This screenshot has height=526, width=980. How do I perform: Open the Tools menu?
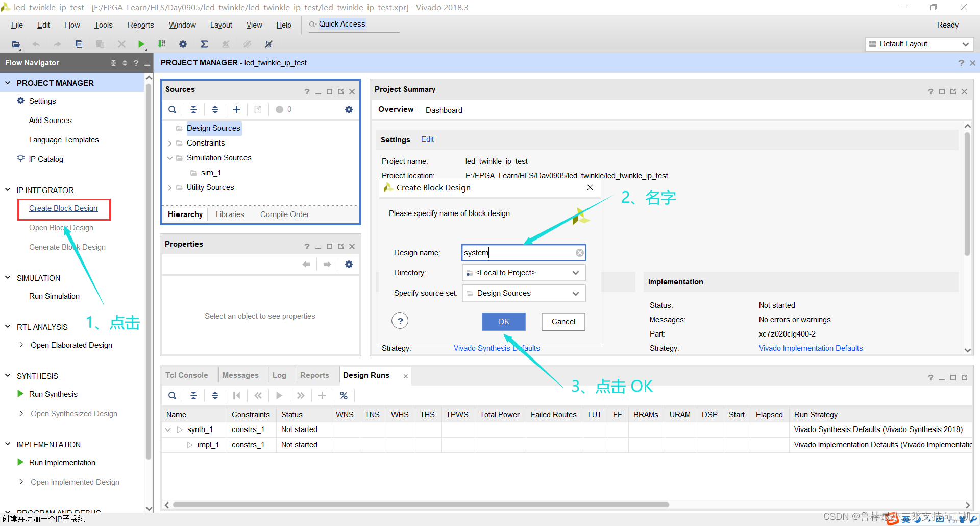pos(103,25)
